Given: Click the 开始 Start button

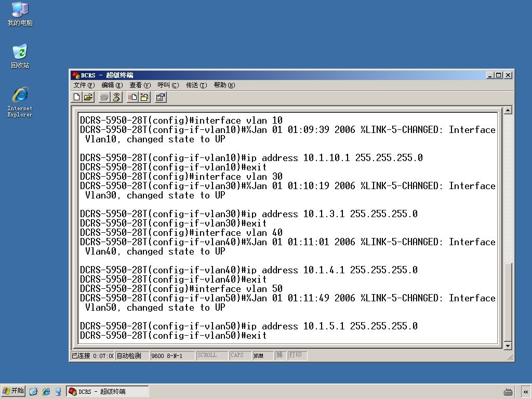Looking at the screenshot, I should (13, 391).
